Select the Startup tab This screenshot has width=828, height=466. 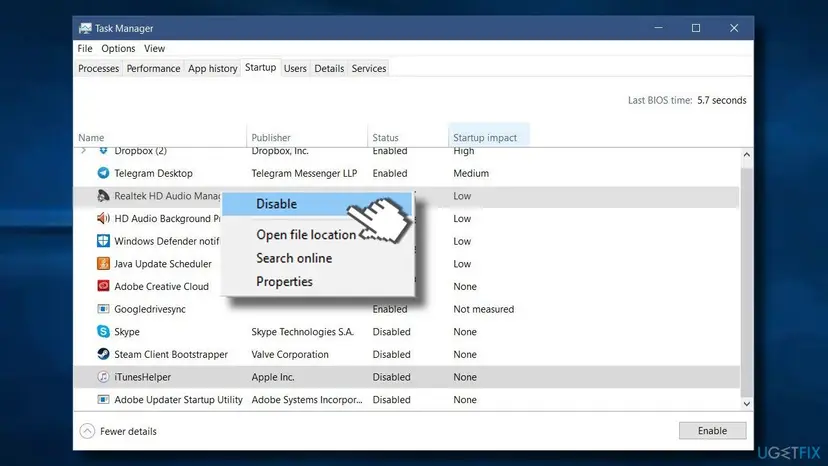pos(260,68)
